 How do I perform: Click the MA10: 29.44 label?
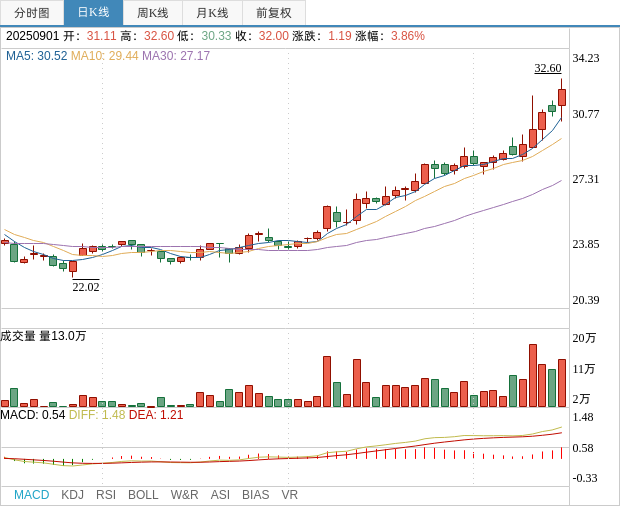pyautogui.click(x=104, y=56)
